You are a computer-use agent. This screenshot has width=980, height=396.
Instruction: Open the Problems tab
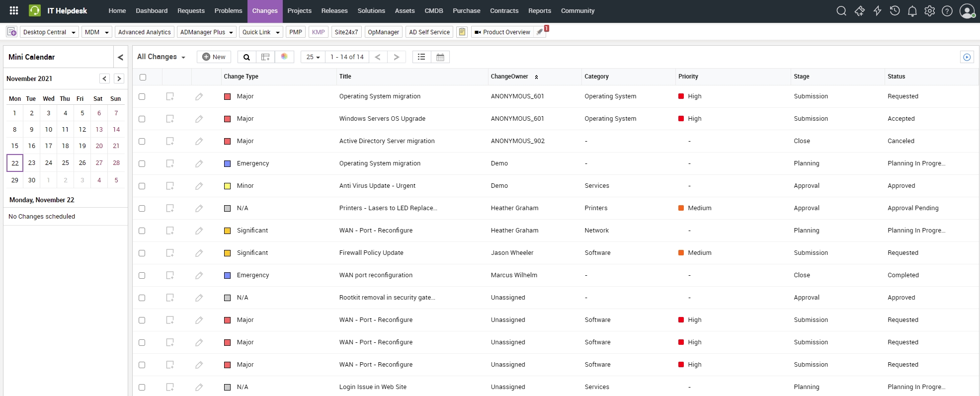[228, 11]
